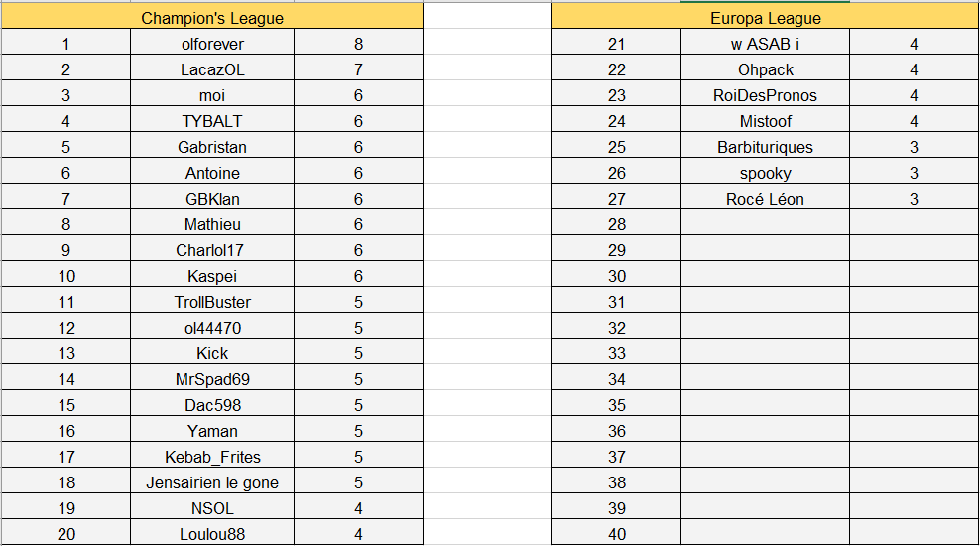Select the RoiDesPronos cell

pos(765,95)
